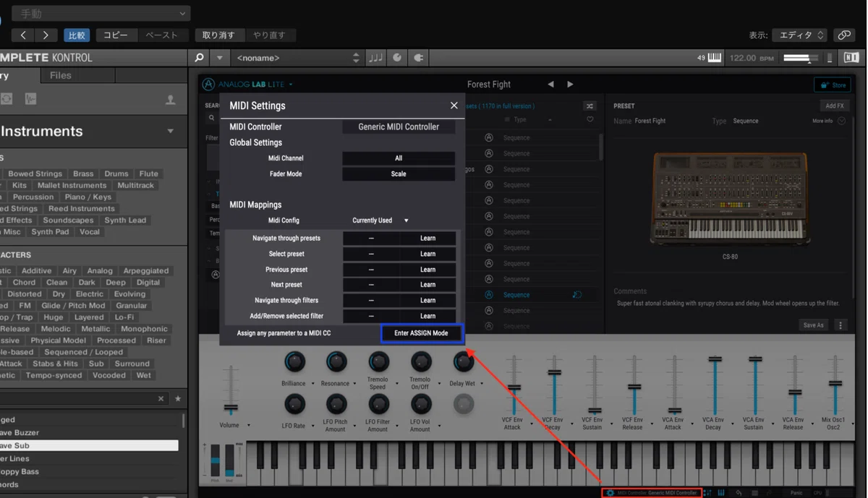Image resolution: width=868 pixels, height=498 pixels.
Task: Click the Add FX button
Action: pyautogui.click(x=835, y=106)
